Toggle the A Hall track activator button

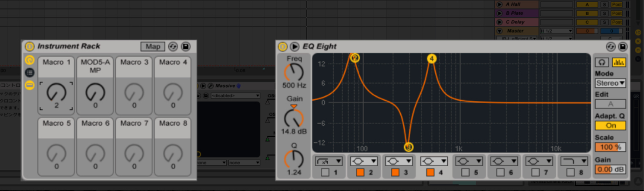tap(587, 4)
